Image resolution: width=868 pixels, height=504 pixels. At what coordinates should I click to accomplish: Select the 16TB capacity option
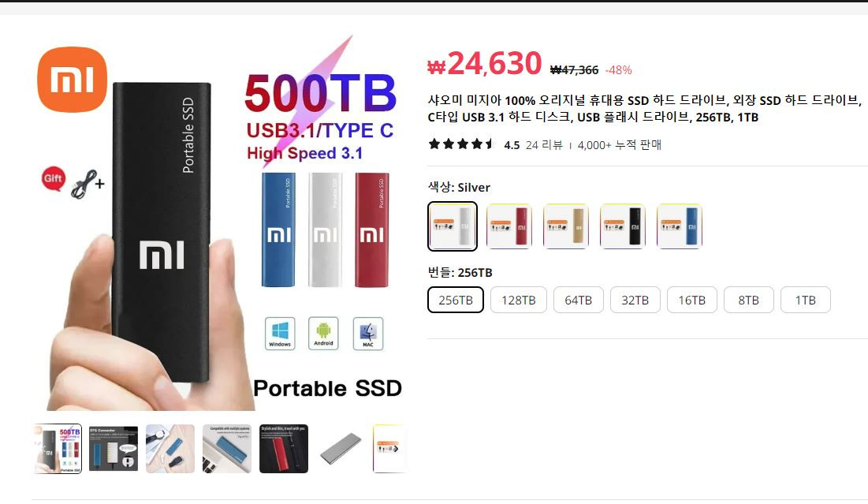click(692, 300)
